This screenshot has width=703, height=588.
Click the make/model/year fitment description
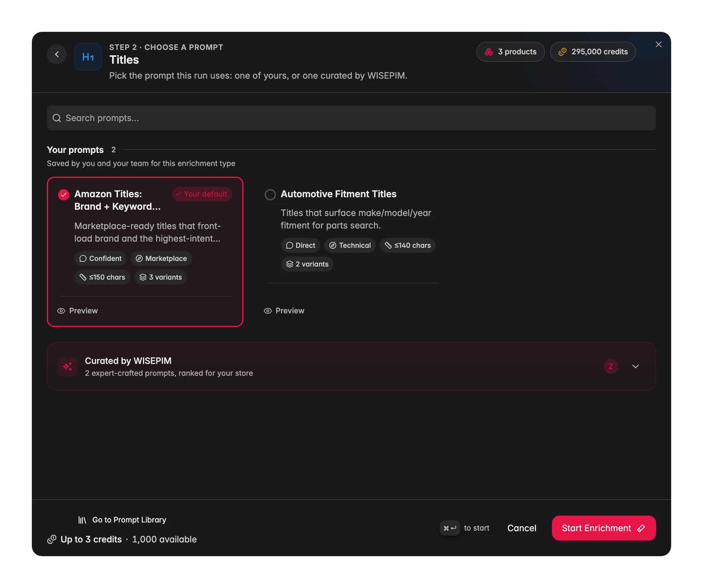click(356, 219)
